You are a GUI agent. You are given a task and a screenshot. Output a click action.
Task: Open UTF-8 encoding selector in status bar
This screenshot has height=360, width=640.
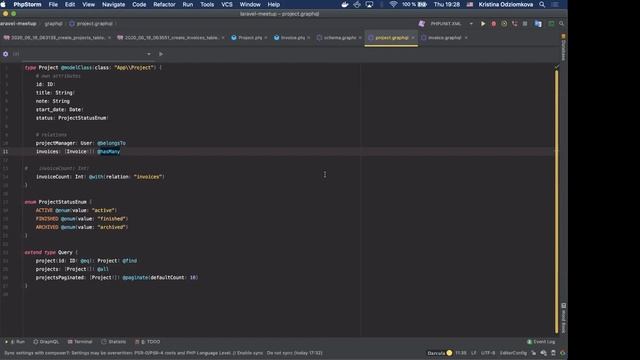[x=487, y=353]
